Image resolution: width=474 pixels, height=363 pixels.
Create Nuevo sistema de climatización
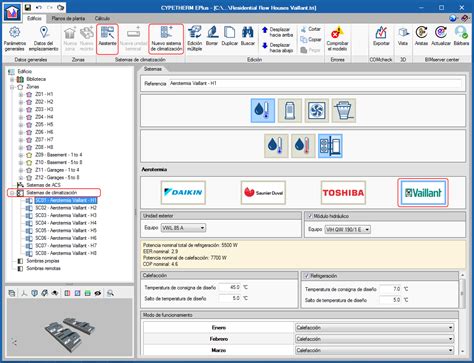[x=166, y=39]
